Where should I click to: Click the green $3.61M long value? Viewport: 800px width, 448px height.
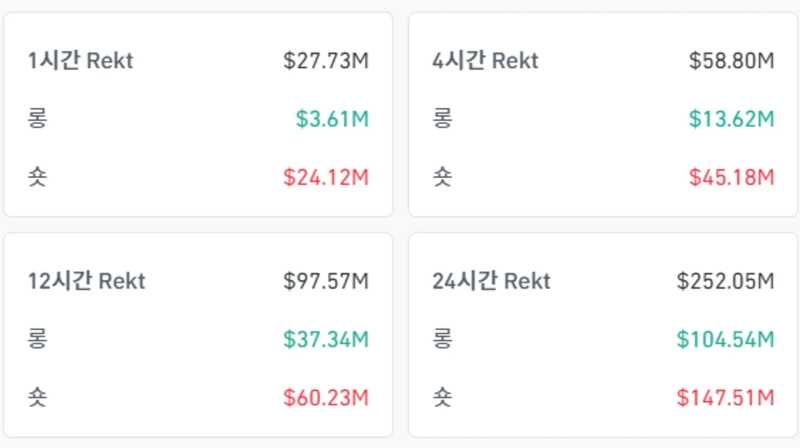tap(332, 119)
